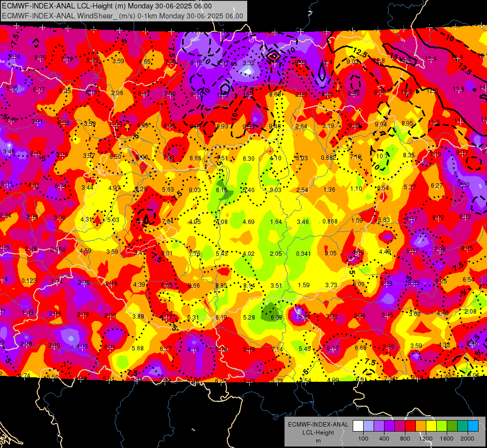Click the wind shear value 0.123
Viewport: 487px width, 448px height.
(x=29, y=281)
